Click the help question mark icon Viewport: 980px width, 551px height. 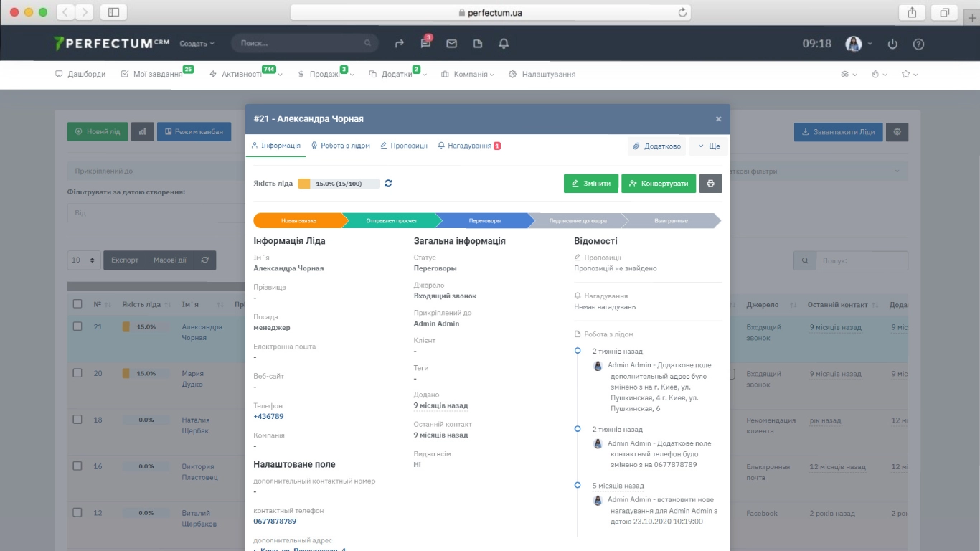918,44
